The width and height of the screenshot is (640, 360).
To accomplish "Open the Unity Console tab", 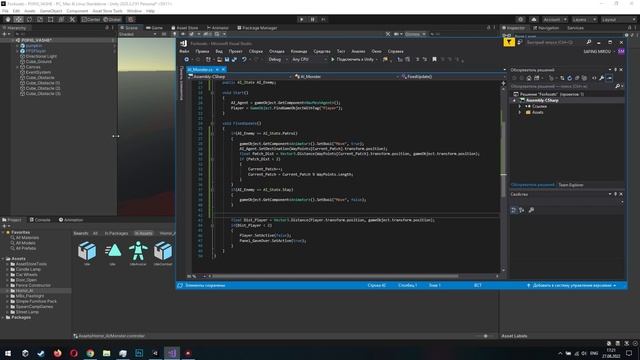I will click(x=40, y=220).
